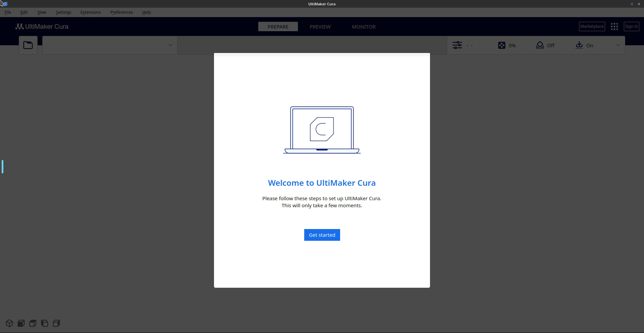This screenshot has height=333, width=644.
Task: Switch to the MONITOR stage tab
Action: 364,27
